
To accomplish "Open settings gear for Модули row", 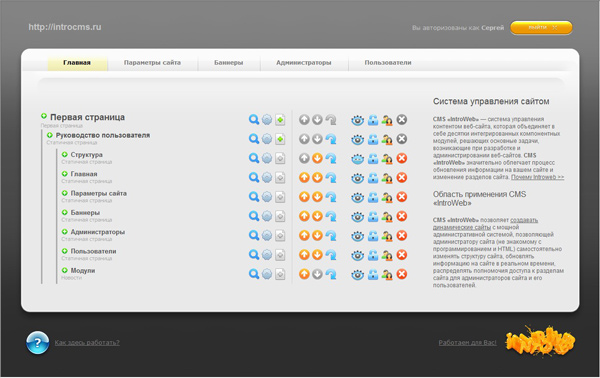I will (x=267, y=274).
